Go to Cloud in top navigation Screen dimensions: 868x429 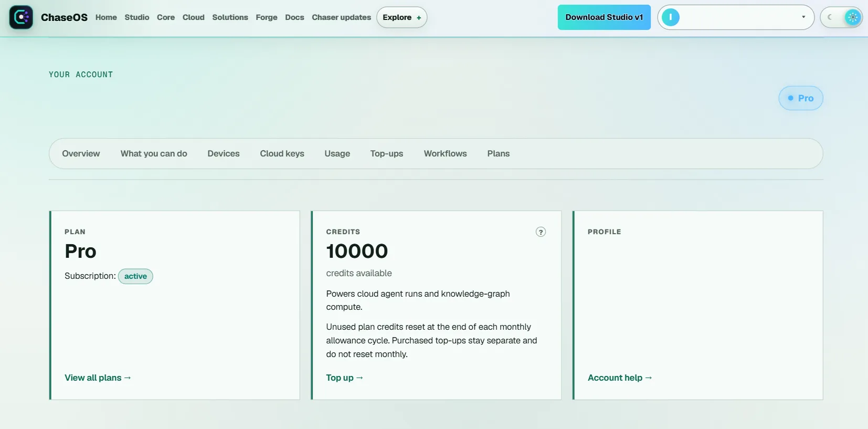click(194, 17)
